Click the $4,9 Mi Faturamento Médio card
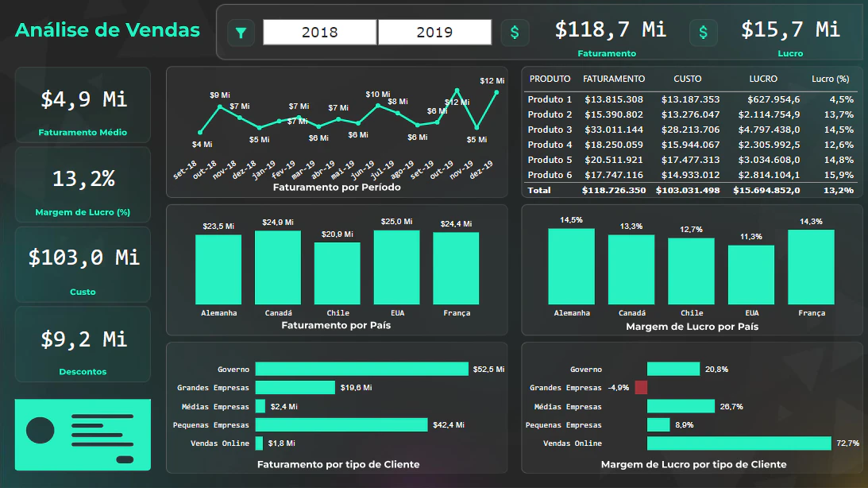868x488 pixels. (x=83, y=105)
